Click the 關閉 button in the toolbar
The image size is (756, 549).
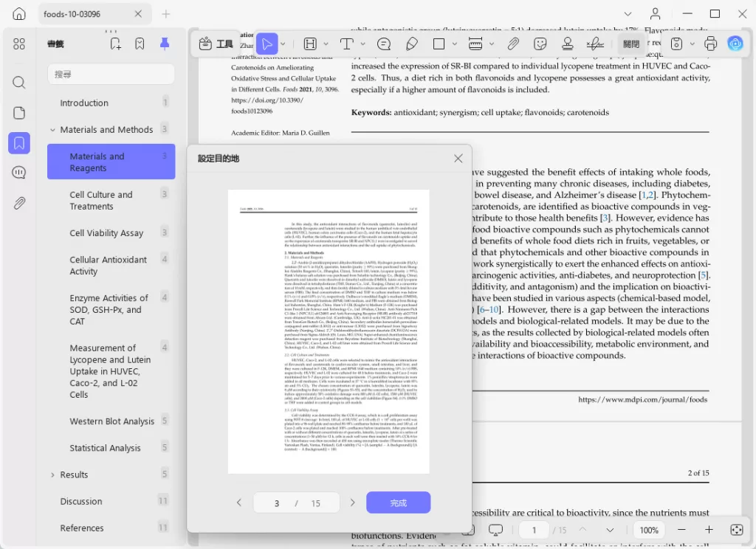[x=631, y=44]
